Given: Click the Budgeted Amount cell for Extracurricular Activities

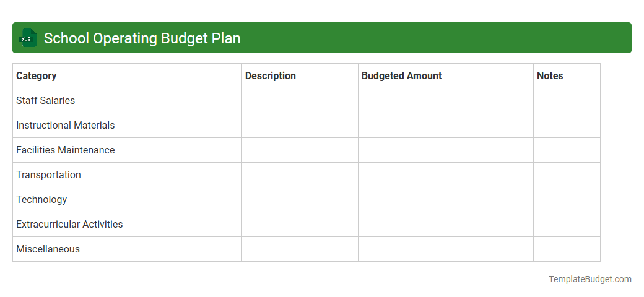Looking at the screenshot, I should (x=446, y=224).
